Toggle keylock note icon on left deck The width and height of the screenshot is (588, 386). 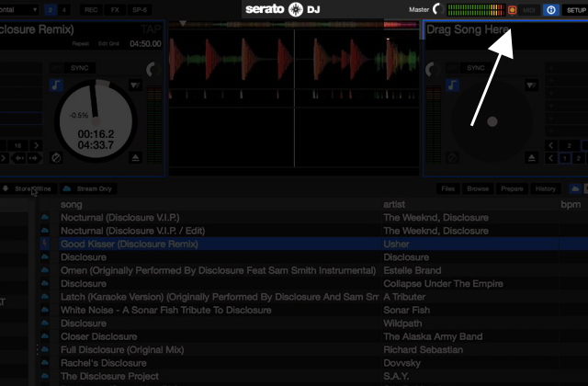56,85
